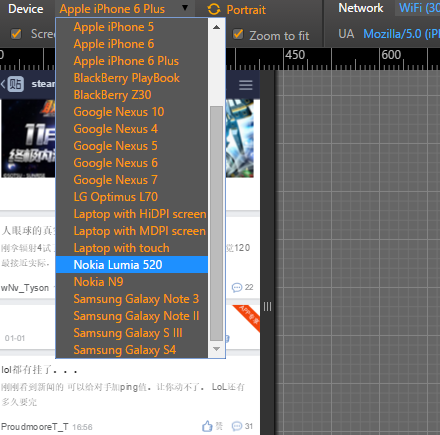The image size is (440, 435).
Task: Click the thumbs-up like icon on ProudmooreT_T post
Action: click(207, 426)
